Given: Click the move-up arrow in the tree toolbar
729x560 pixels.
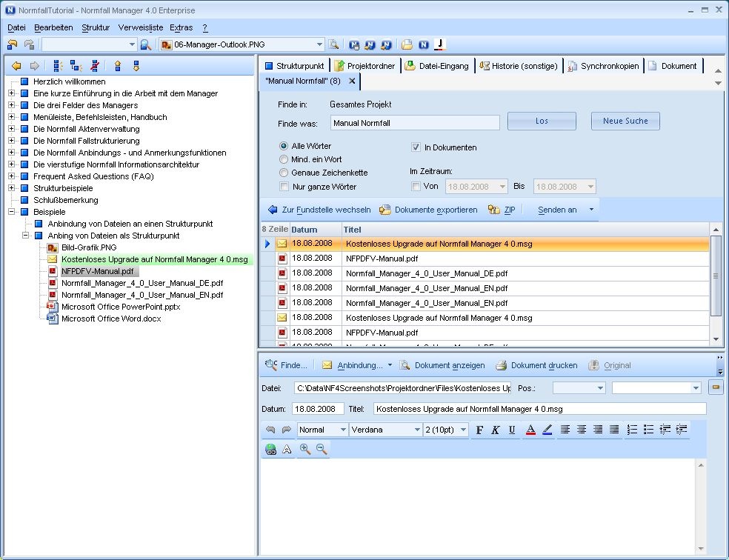Looking at the screenshot, I should click(118, 66).
